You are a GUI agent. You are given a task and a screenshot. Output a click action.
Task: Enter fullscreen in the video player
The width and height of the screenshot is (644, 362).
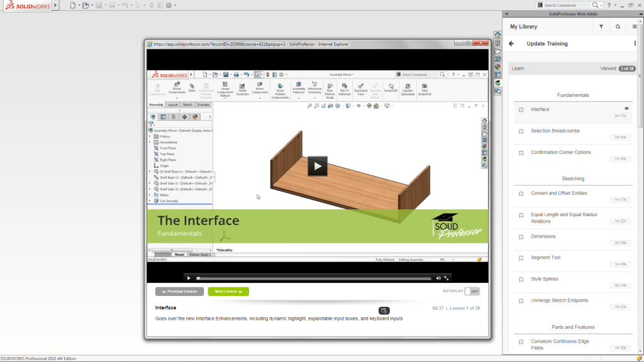[447, 278]
